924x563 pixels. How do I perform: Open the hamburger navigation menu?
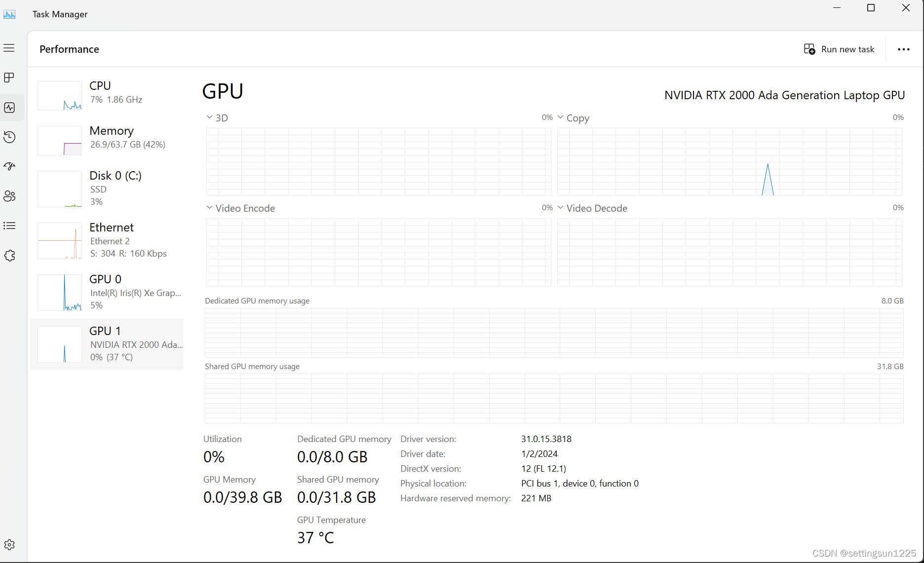pos(9,48)
